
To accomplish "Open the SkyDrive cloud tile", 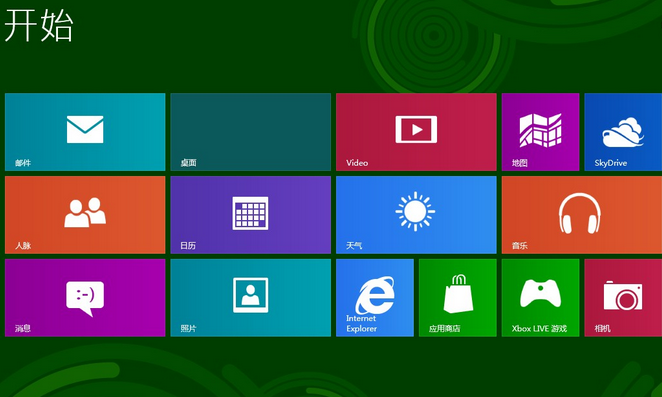I will (x=623, y=132).
